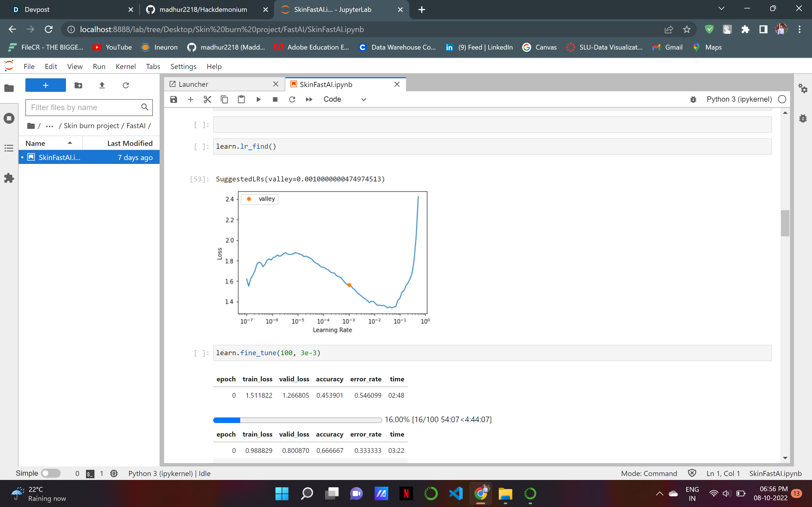Open the Extension Manager puzzle icon
812x507 pixels.
point(9,178)
